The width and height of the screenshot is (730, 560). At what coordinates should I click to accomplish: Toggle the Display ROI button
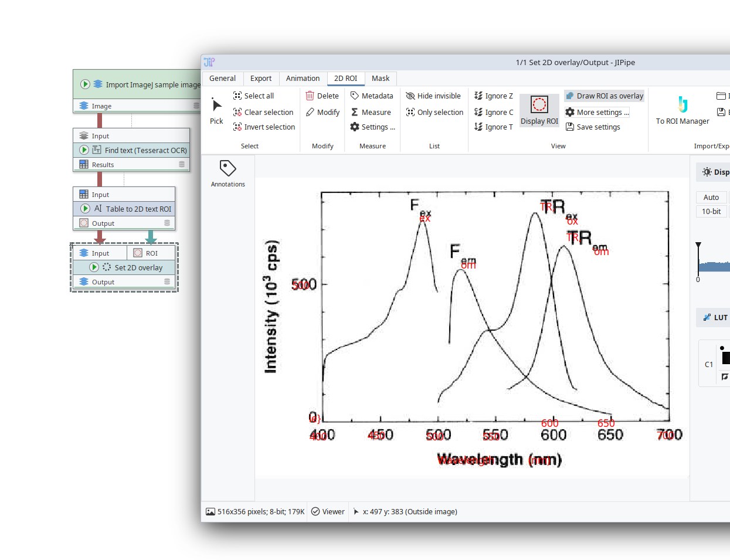click(539, 110)
